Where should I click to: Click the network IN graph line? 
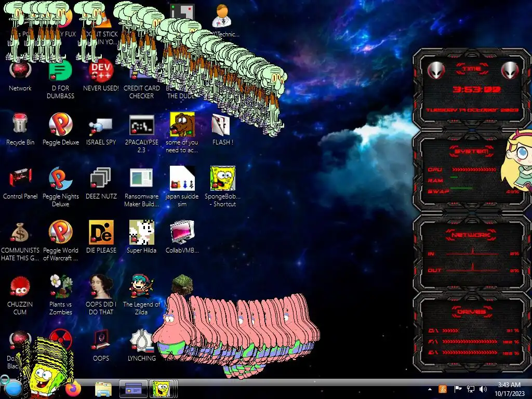click(x=472, y=252)
